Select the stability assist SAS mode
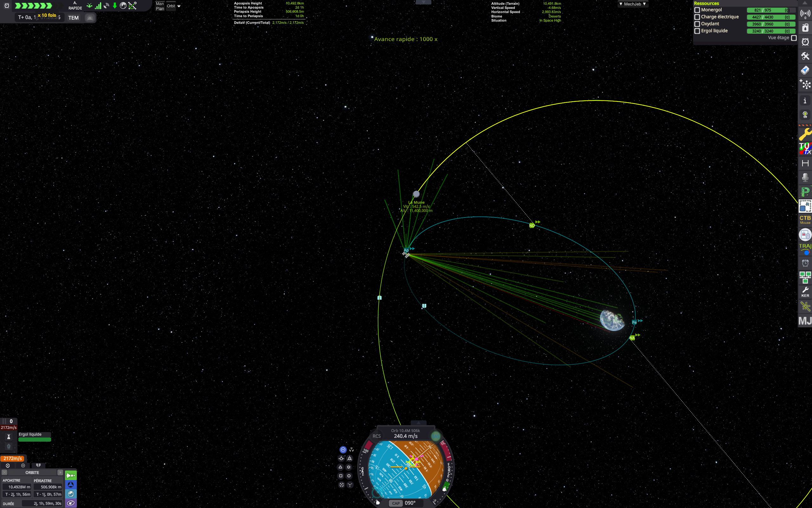Image resolution: width=812 pixels, height=508 pixels. [x=343, y=450]
